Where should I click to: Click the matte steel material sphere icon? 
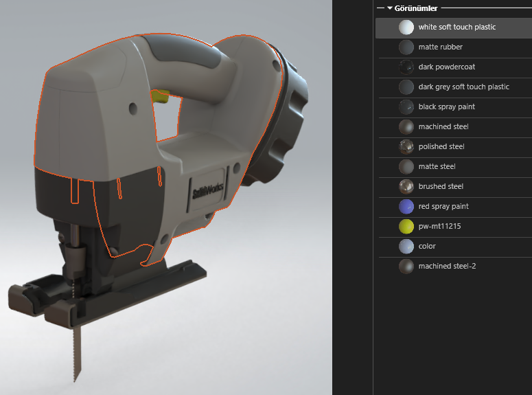[406, 167]
